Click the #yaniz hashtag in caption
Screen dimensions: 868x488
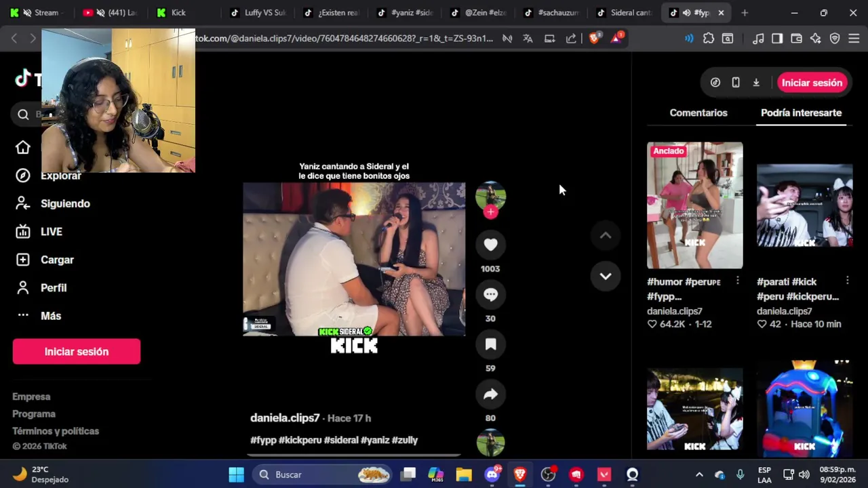click(x=375, y=441)
